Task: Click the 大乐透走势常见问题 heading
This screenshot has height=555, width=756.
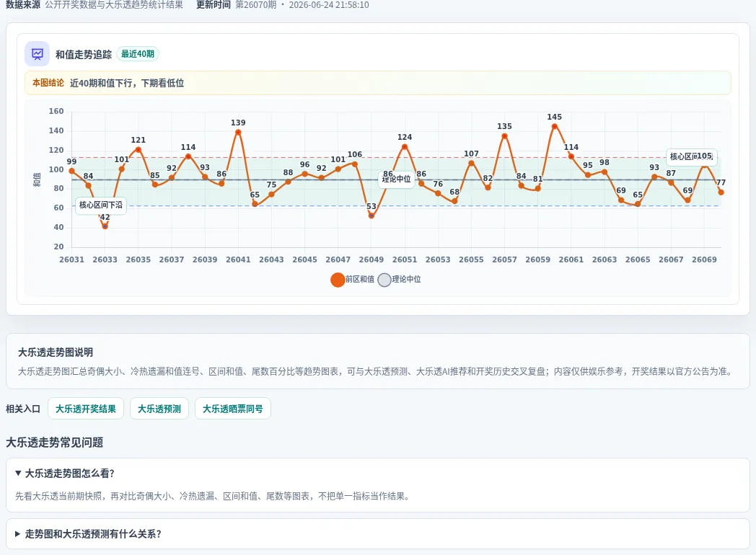Action: 55,443
